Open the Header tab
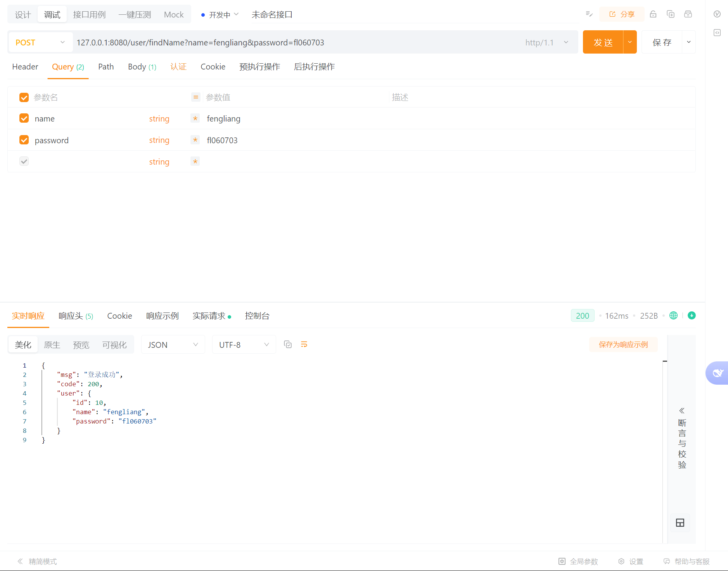 click(25, 67)
